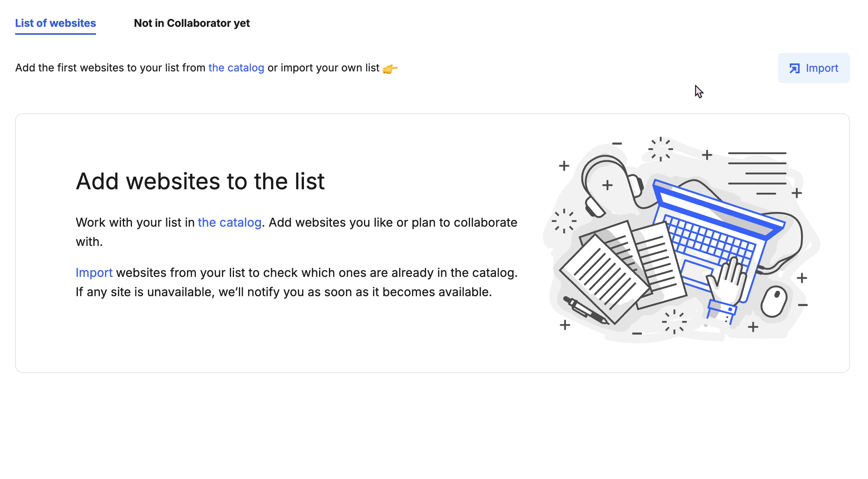Image resolution: width=868 pixels, height=479 pixels.
Task: Click the stacked documents in the illustration
Action: click(x=624, y=264)
